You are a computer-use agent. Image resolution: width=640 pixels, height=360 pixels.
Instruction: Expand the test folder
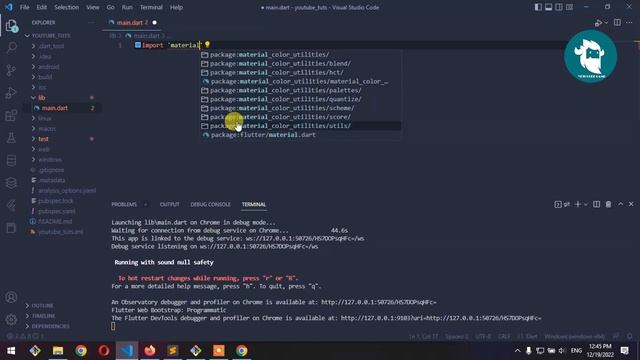pos(43,139)
